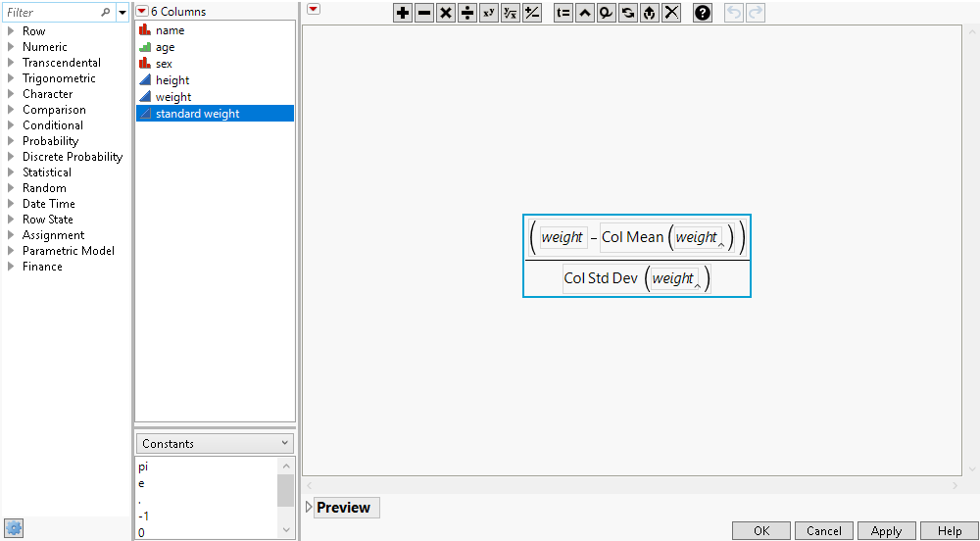The image size is (980, 541).
Task: Open the Constants dropdown list
Action: coord(215,444)
